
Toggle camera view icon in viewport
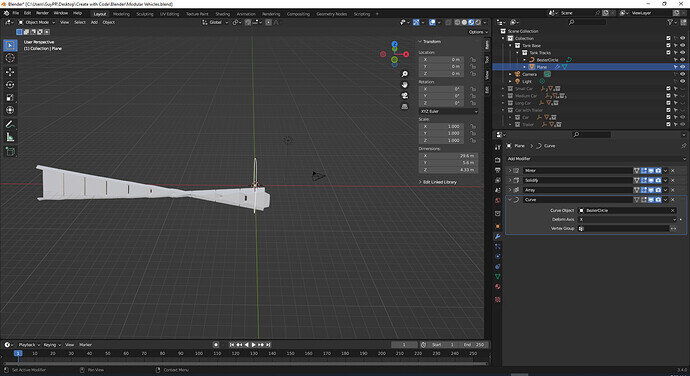[404, 96]
